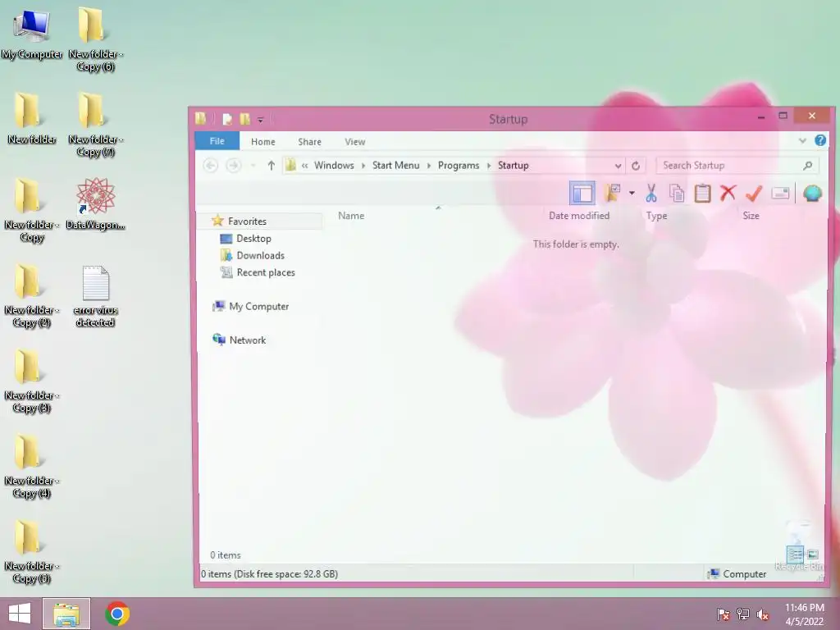Switch to large icons view at bottom

[x=813, y=555]
